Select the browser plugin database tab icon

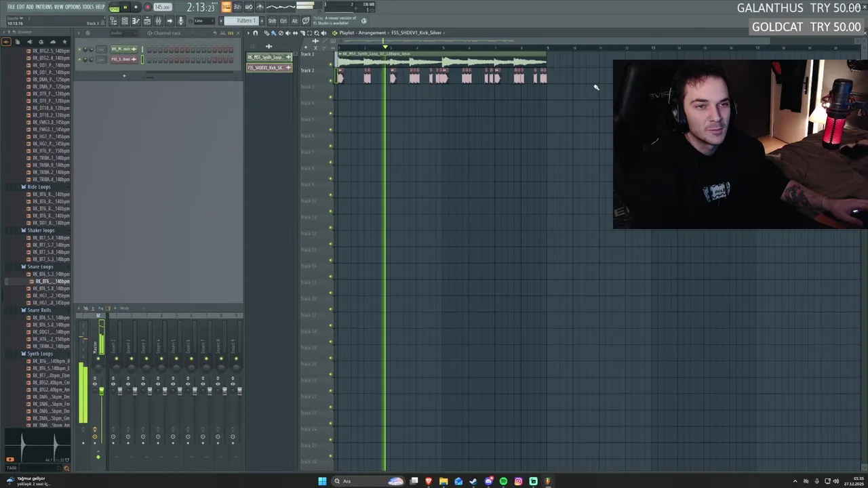[30, 42]
